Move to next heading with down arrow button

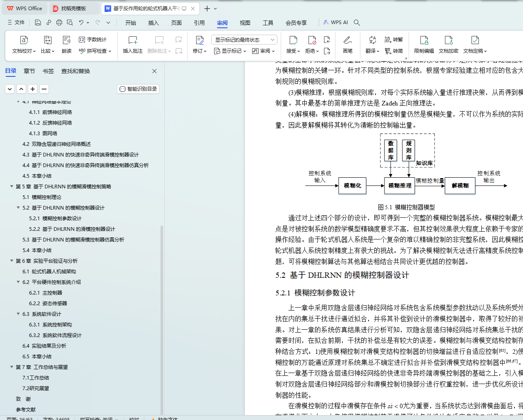tap(10, 89)
